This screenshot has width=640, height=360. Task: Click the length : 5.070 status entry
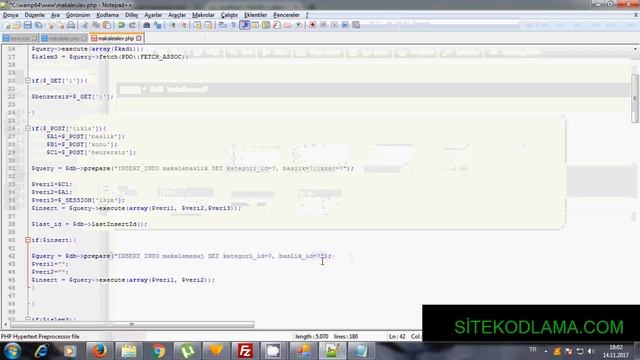click(x=312, y=337)
